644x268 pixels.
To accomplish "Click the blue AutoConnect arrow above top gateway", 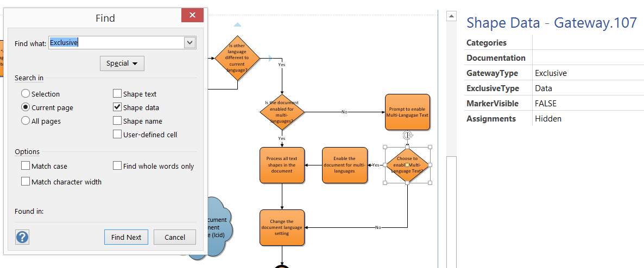I will click(x=237, y=24).
